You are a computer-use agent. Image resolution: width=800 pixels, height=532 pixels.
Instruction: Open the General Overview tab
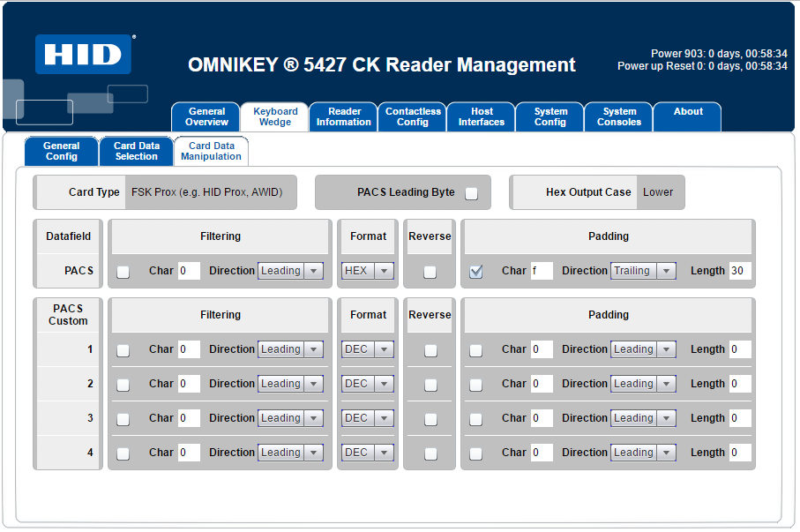(x=206, y=117)
